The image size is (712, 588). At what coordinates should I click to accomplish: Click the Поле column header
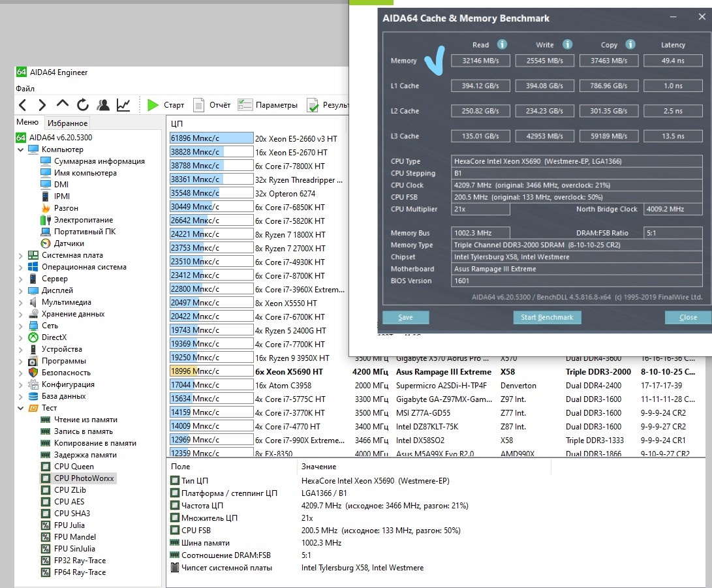pyautogui.click(x=180, y=467)
